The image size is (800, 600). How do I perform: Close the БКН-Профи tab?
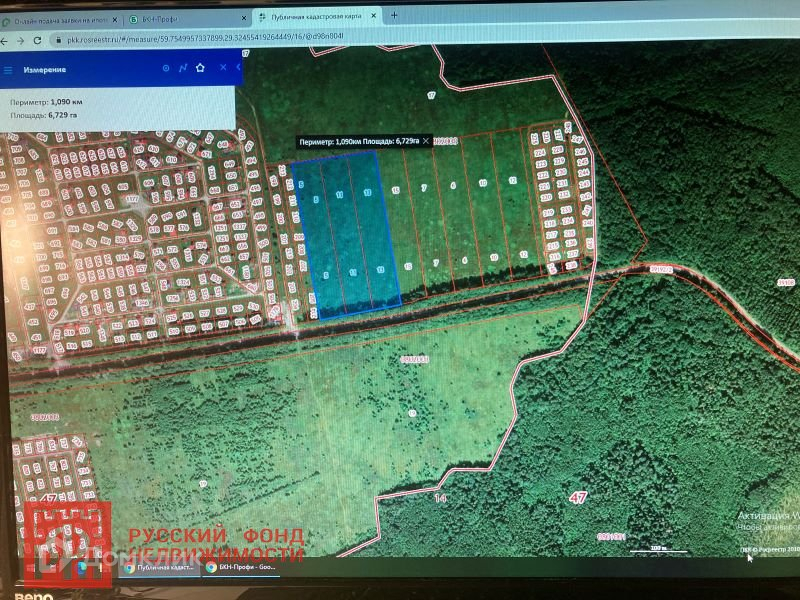click(x=244, y=18)
